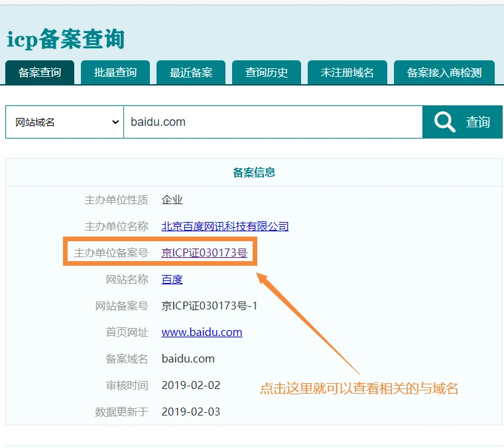
Task: Click into the baidu.com domain input field
Action: (x=273, y=122)
